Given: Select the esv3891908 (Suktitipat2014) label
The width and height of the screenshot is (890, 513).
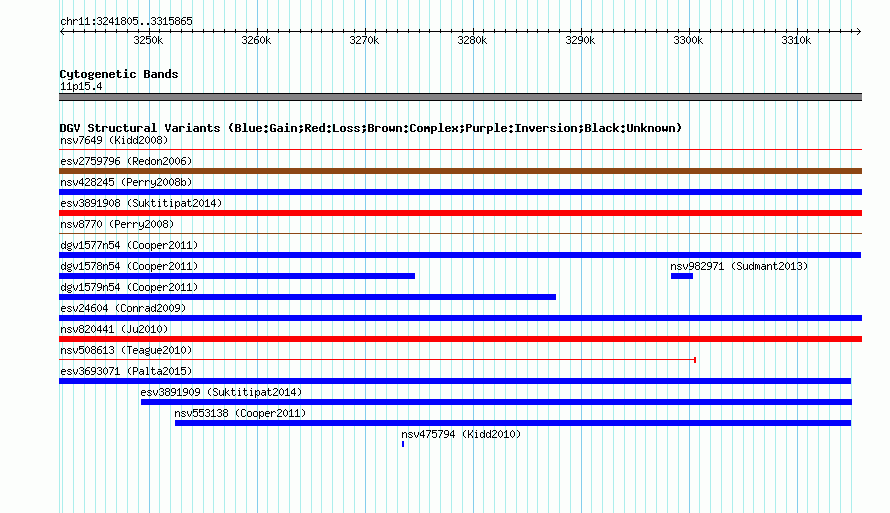Looking at the screenshot, I should [141, 203].
